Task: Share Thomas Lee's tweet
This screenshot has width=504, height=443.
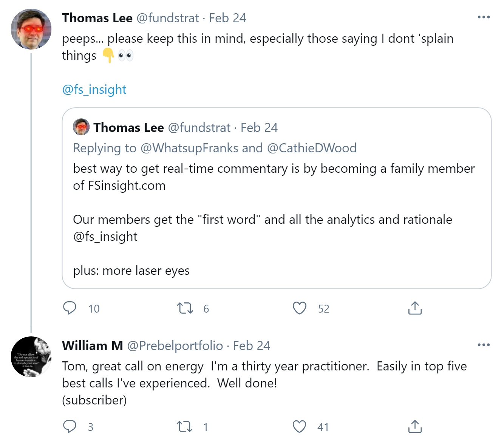Action: 415,308
